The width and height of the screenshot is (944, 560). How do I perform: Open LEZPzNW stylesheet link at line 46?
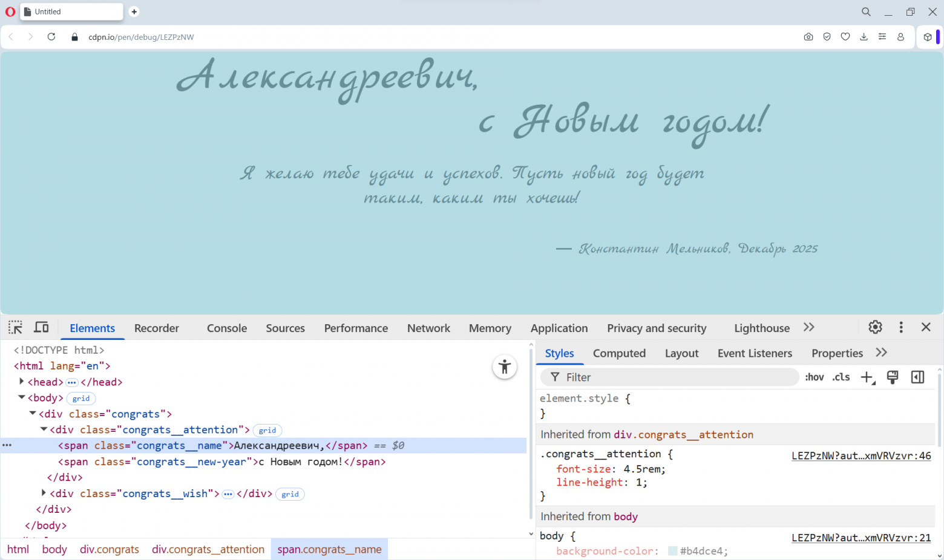tap(861, 456)
